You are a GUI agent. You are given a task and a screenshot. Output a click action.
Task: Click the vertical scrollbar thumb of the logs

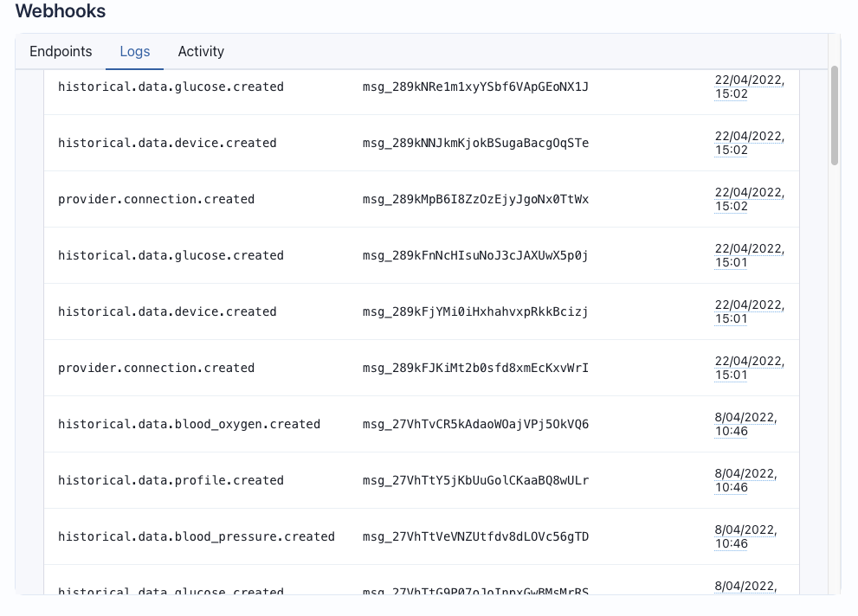click(835, 115)
